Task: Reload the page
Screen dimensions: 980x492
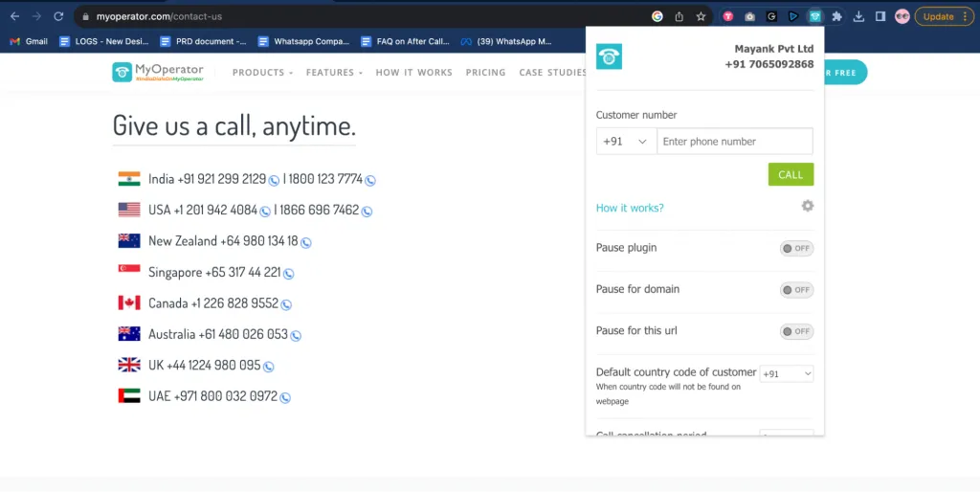Action: [x=58, y=17]
